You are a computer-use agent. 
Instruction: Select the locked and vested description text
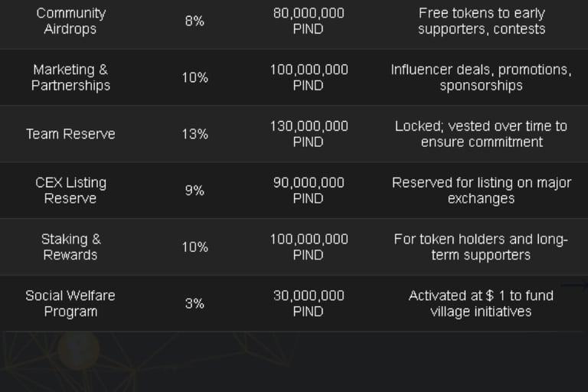pyautogui.click(x=482, y=134)
